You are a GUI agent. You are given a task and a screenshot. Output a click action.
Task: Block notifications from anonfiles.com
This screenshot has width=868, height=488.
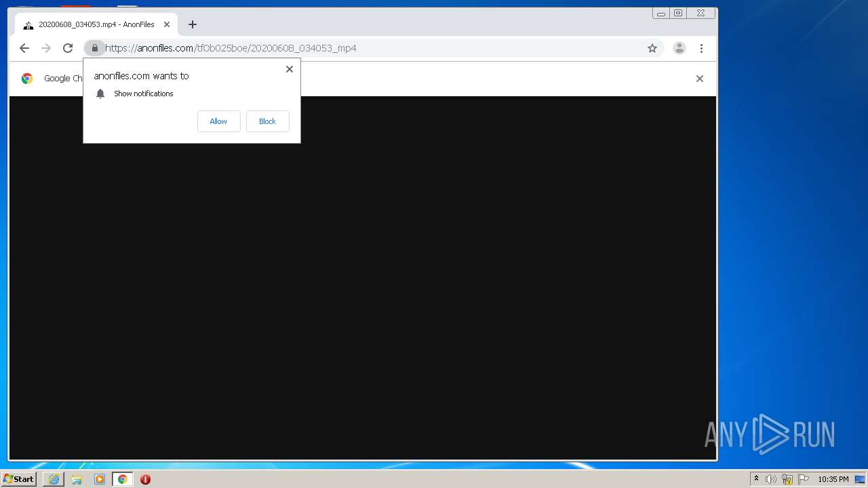point(267,121)
